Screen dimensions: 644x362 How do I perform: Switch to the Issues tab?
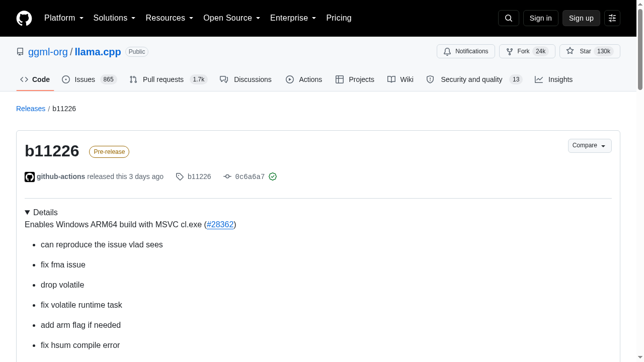90,79
